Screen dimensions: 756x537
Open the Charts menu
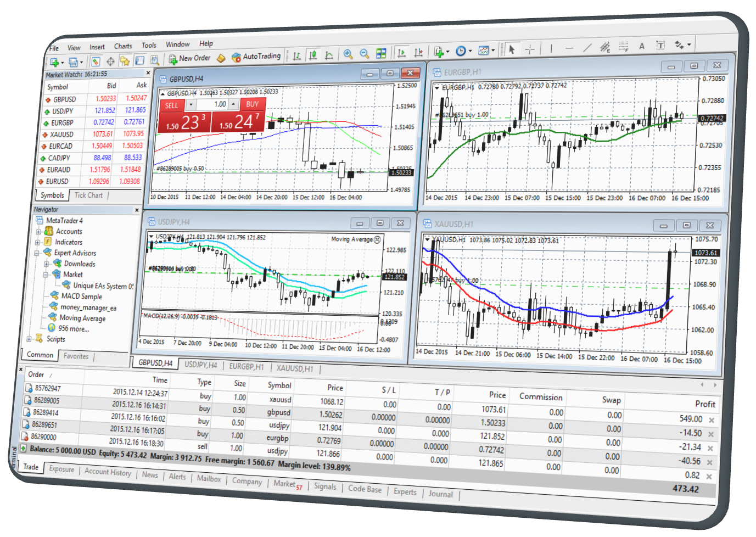(x=123, y=46)
